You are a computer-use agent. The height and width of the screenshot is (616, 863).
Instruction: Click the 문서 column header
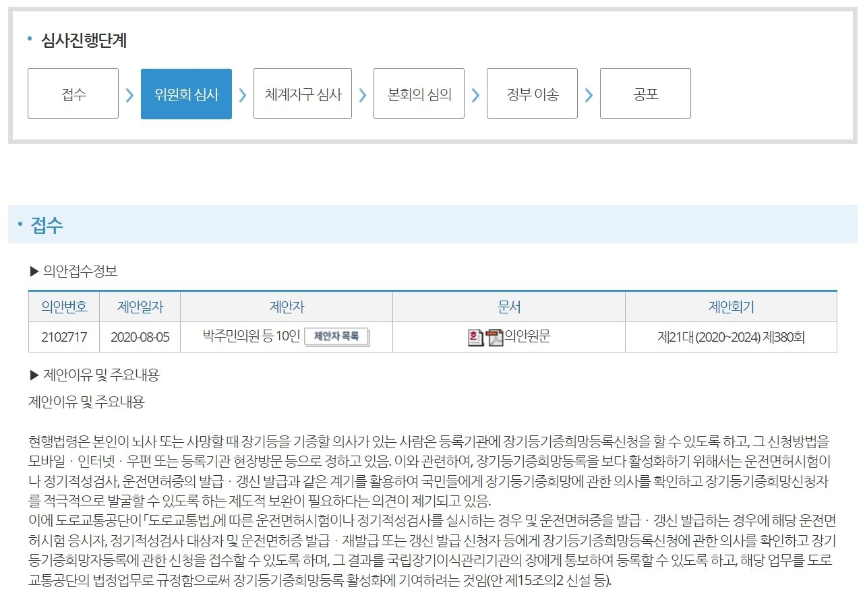click(x=509, y=307)
